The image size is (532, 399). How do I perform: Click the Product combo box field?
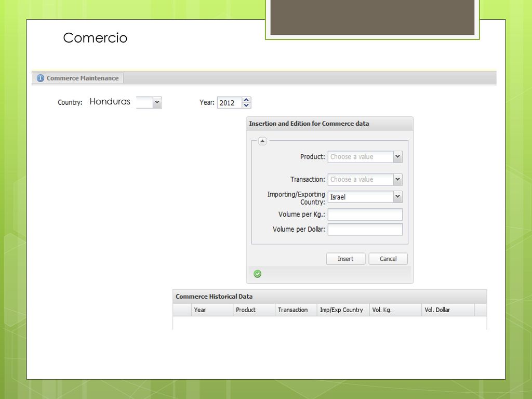pos(361,157)
